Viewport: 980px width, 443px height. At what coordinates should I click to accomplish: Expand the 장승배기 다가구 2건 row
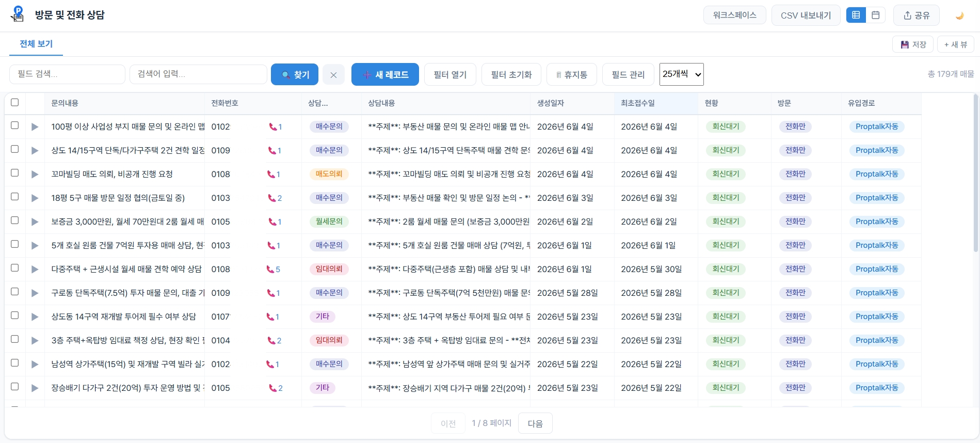[x=35, y=388]
